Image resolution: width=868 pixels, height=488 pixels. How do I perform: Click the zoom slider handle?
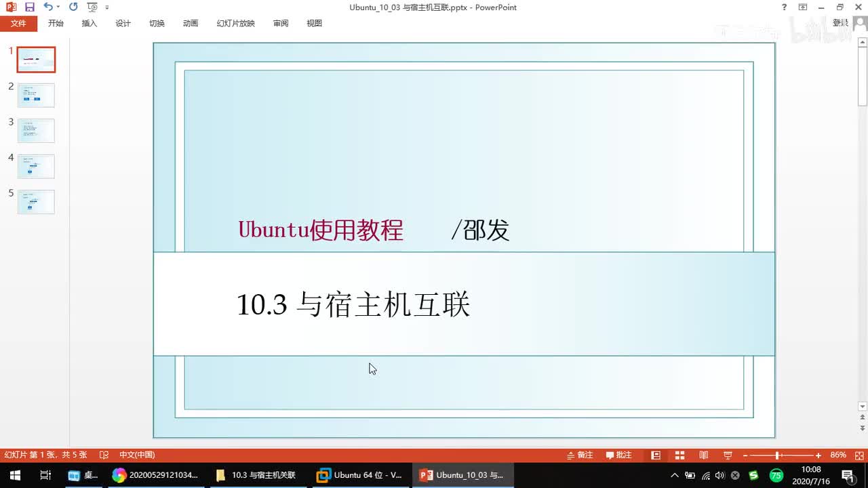777,455
